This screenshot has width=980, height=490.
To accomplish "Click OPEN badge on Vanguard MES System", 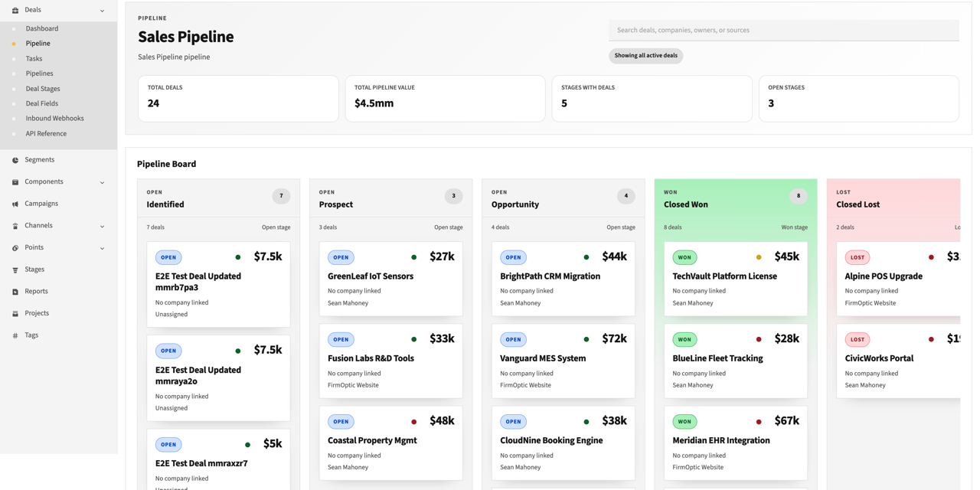I will pos(513,339).
